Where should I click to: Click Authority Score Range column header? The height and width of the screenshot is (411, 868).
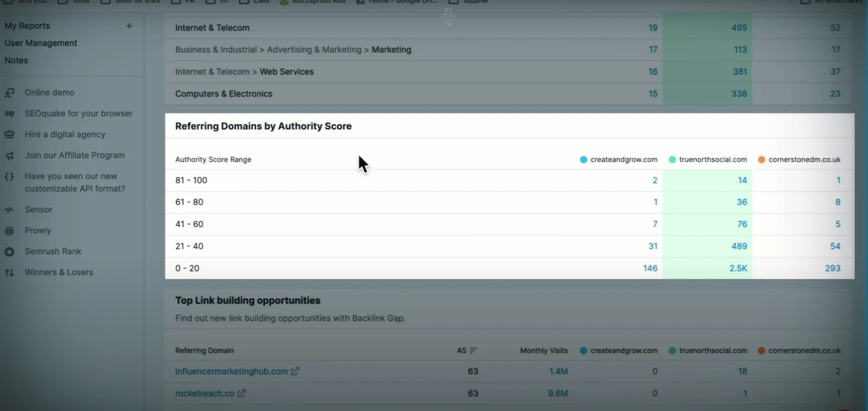coord(213,159)
